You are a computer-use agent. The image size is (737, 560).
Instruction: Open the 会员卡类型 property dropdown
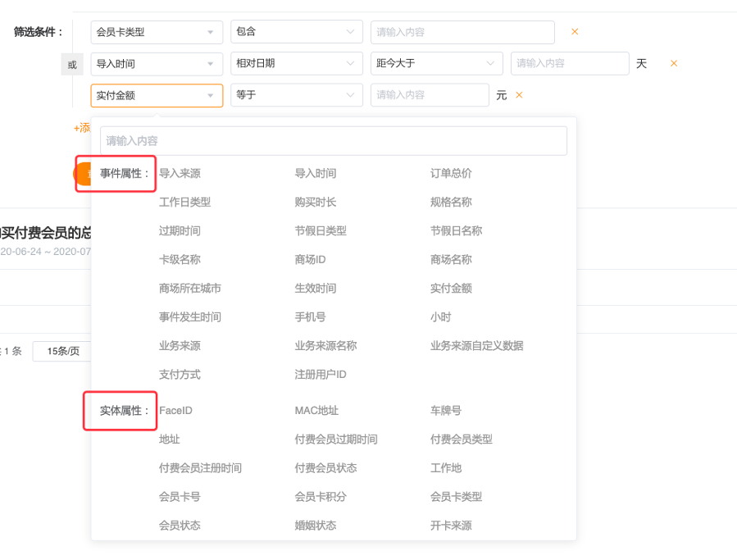click(157, 32)
